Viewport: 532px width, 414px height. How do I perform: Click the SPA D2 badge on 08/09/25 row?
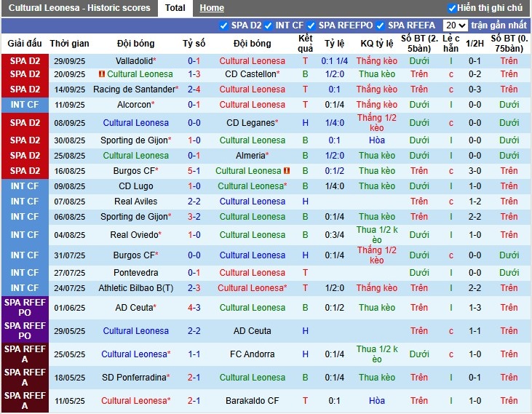click(x=25, y=123)
